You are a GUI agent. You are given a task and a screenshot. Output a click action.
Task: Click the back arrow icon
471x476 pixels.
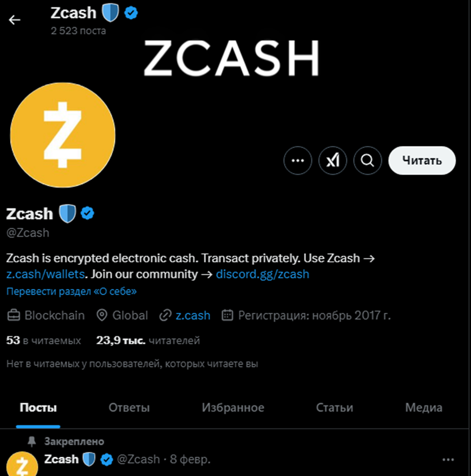15,20
